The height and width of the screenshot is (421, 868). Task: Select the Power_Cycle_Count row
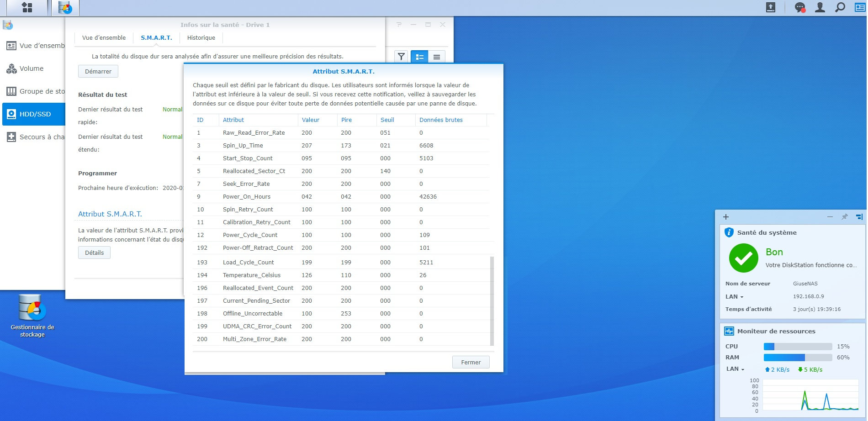341,235
